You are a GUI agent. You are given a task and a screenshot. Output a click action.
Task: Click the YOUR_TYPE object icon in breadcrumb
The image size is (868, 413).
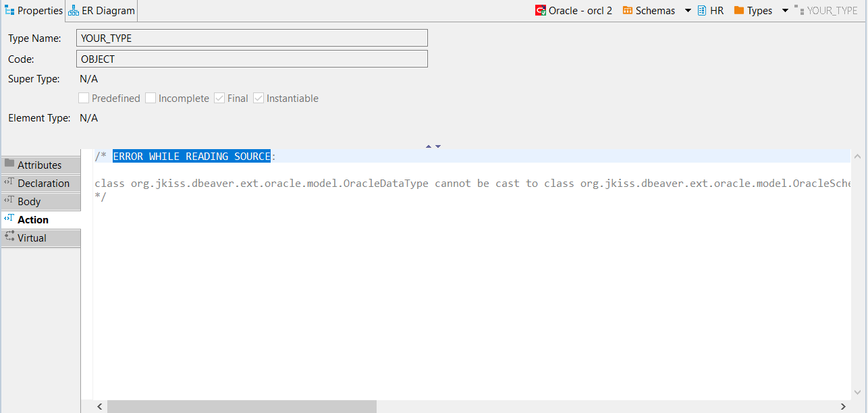click(799, 10)
